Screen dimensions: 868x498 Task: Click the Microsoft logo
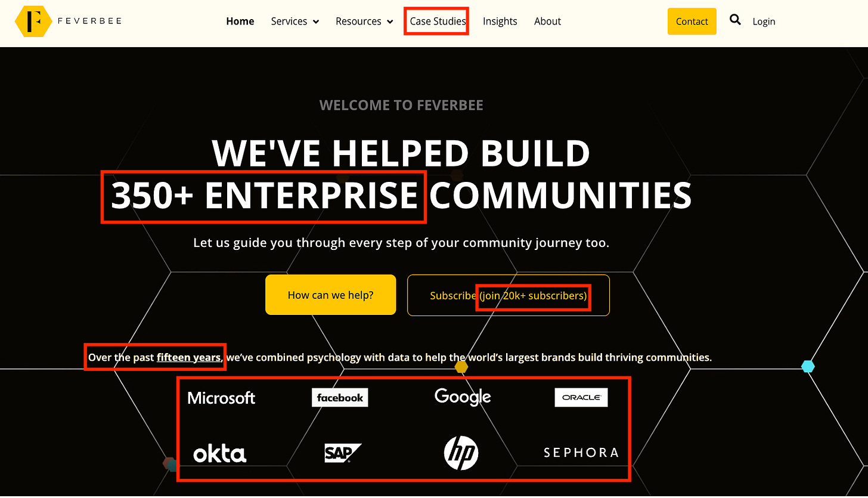click(x=221, y=398)
